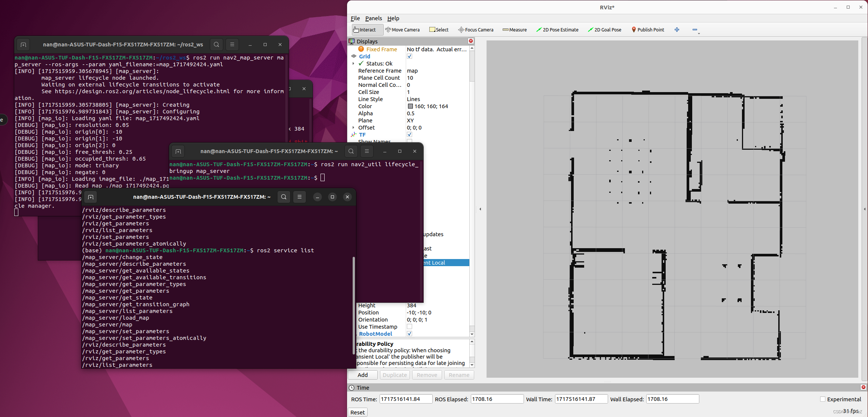Activate the Publish Point tool
This screenshot has width=868, height=417.
(648, 30)
